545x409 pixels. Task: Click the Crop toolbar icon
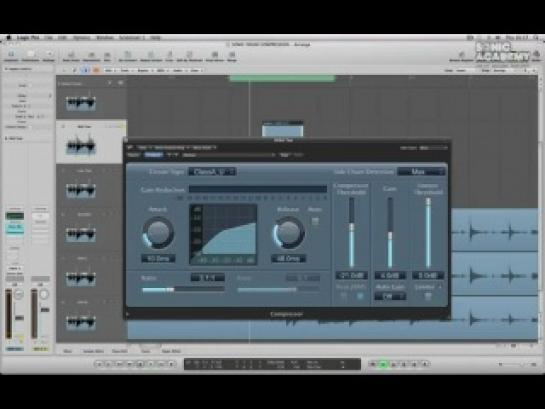pos(170,56)
